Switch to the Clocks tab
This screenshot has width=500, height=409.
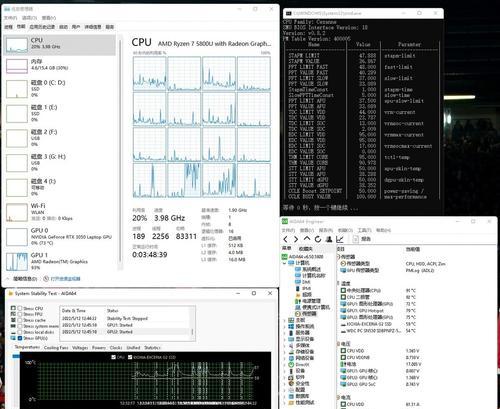click(x=116, y=347)
